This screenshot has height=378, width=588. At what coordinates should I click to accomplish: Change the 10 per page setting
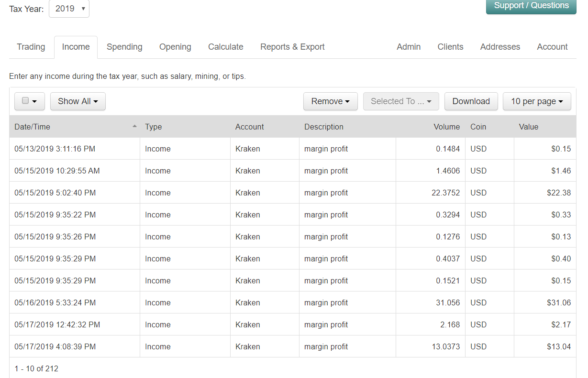click(x=536, y=101)
